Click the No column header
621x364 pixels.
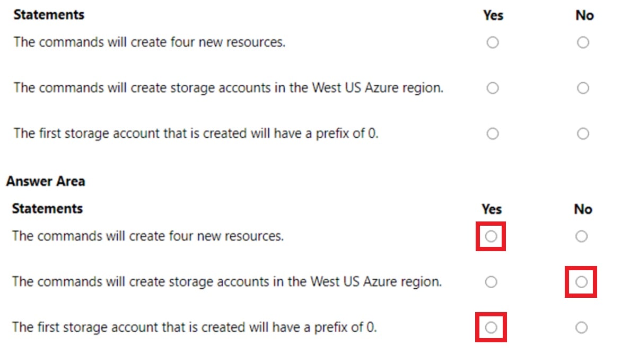pos(584,15)
